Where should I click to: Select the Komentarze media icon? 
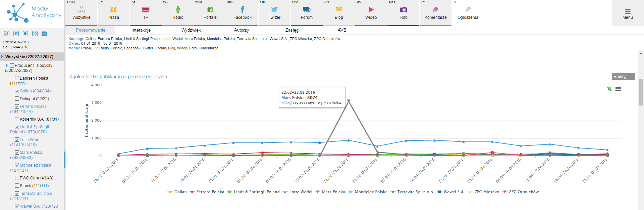coord(435,9)
